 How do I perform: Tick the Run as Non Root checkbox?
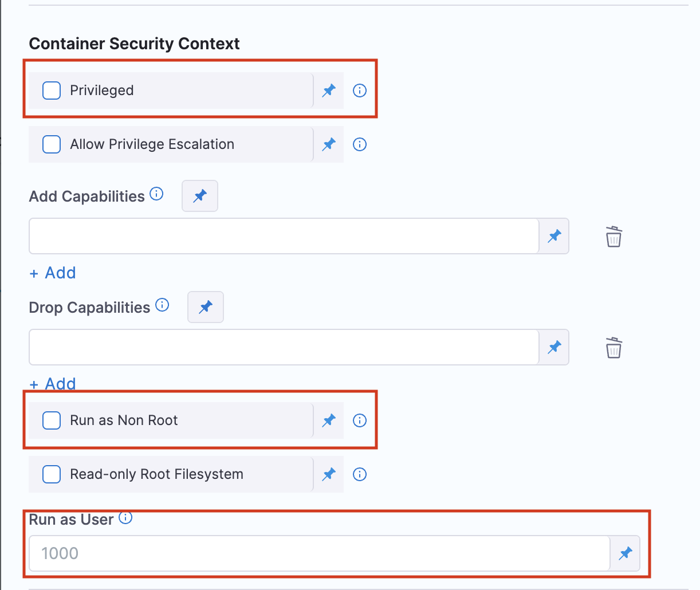pos(52,420)
